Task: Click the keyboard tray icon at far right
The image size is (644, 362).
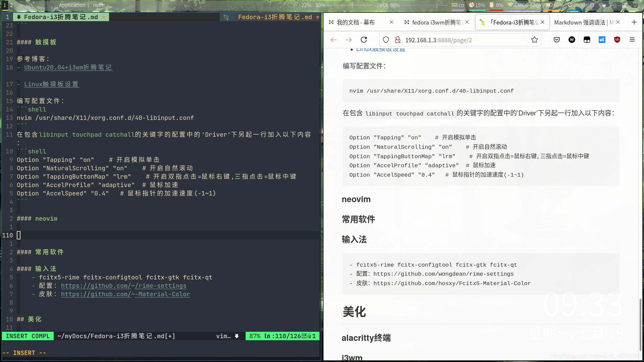Action: tap(635, 5)
